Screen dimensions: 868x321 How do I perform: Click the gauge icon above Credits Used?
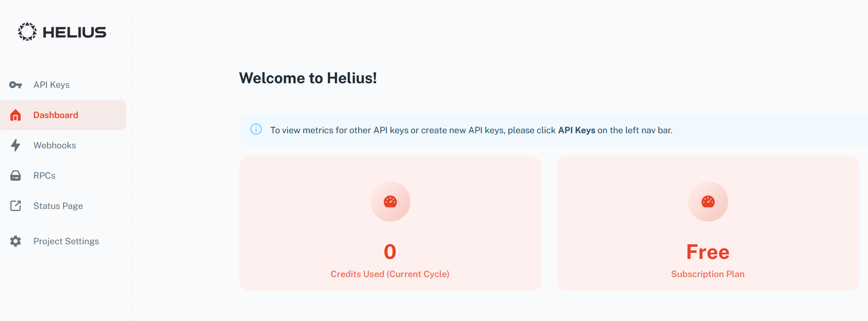390,201
